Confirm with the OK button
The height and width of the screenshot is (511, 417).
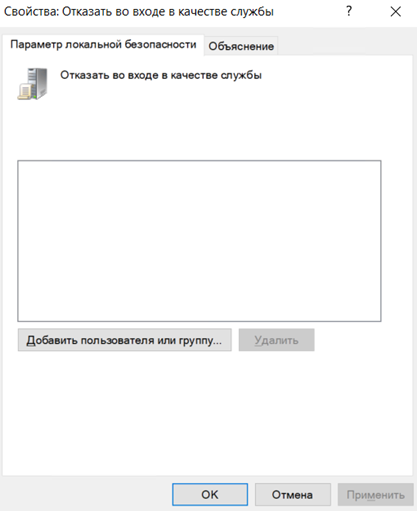210,495
